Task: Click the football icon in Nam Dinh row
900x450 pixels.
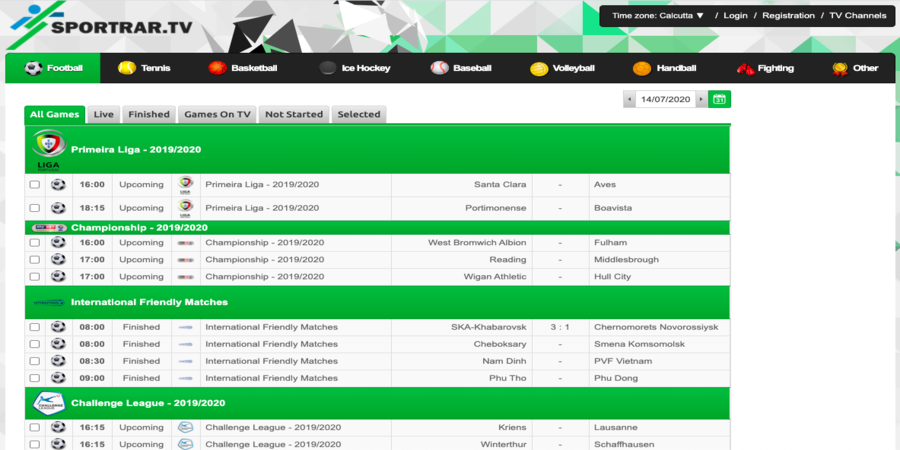Action: click(58, 361)
